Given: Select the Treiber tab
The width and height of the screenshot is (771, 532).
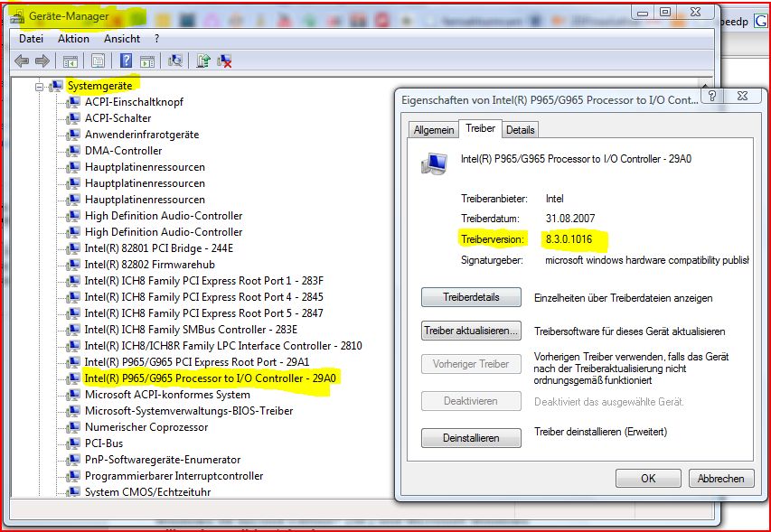Looking at the screenshot, I should (480, 128).
